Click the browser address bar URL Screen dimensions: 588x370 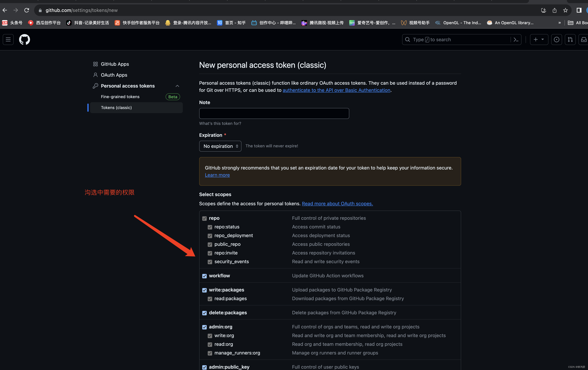click(x=82, y=10)
